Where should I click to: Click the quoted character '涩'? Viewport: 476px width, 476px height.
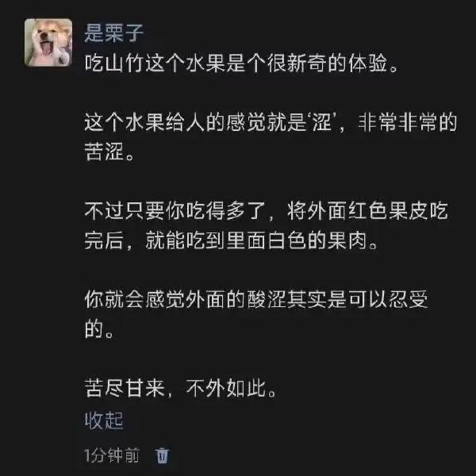[322, 122]
